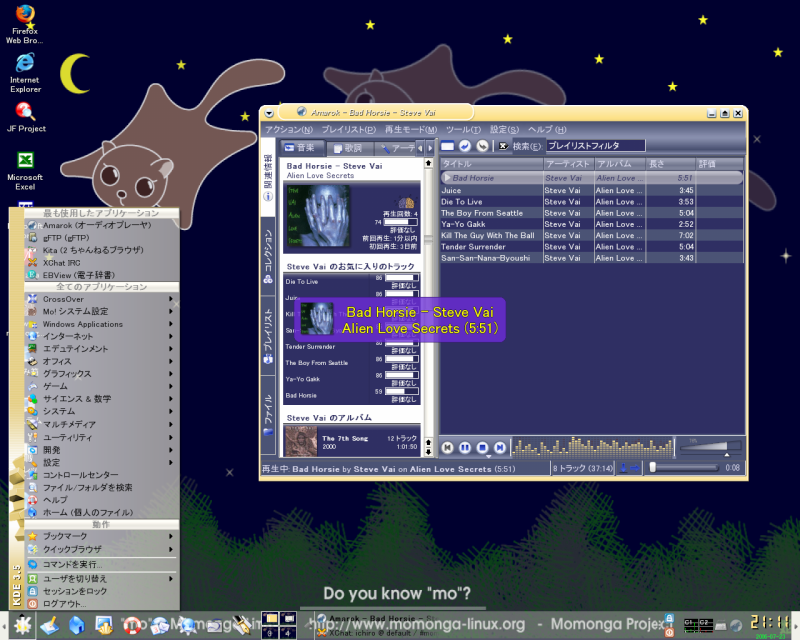Open 関連情報 sidebar tab
Screen dimensions: 800x640
tap(268, 178)
